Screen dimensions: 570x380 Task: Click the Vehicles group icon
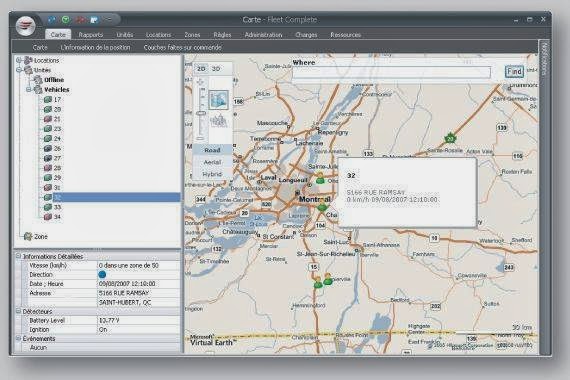click(38, 89)
